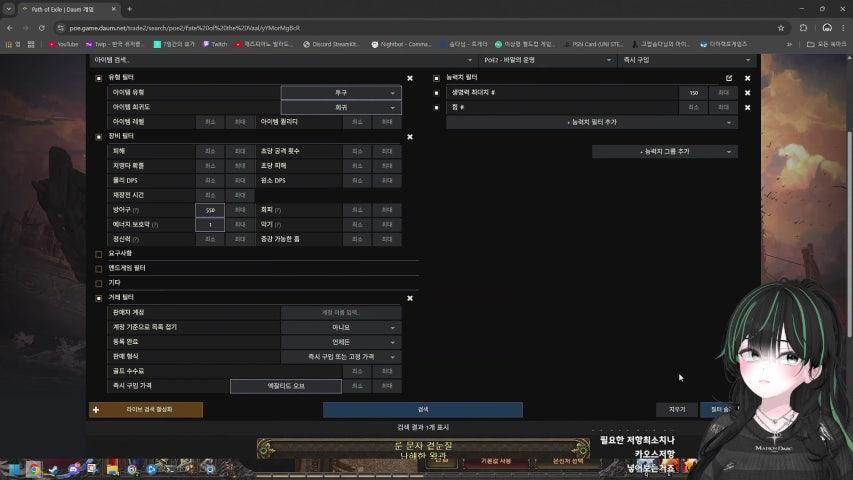Image resolution: width=853 pixels, height=480 pixels.
Task: Expand the 능력치 필터 추가 selector
Action: click(x=592, y=122)
